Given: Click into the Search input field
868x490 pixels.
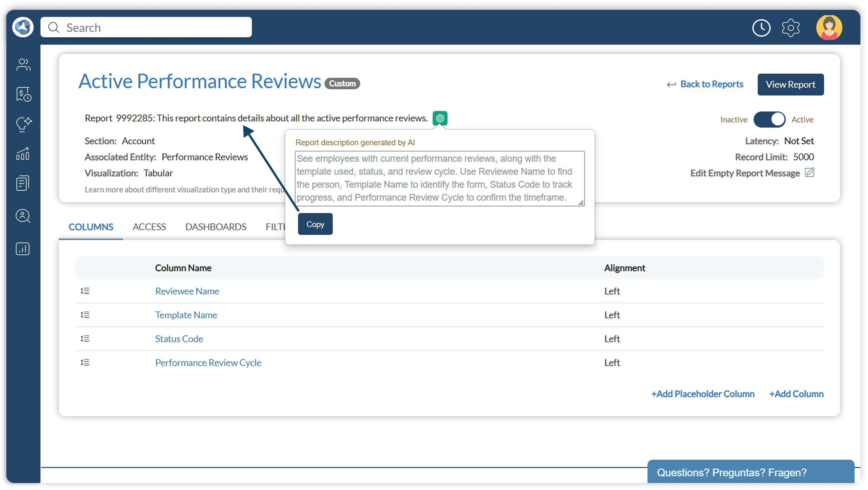Looking at the screenshot, I should (152, 28).
